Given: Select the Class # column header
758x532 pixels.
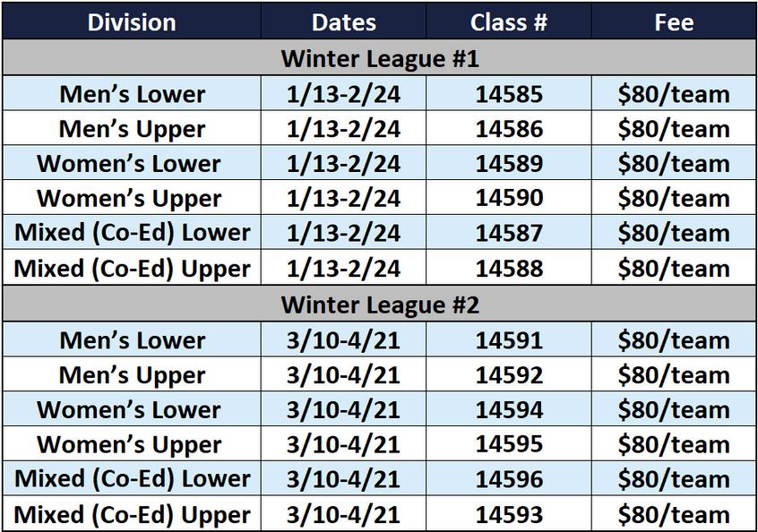Looking at the screenshot, I should 509,21.
